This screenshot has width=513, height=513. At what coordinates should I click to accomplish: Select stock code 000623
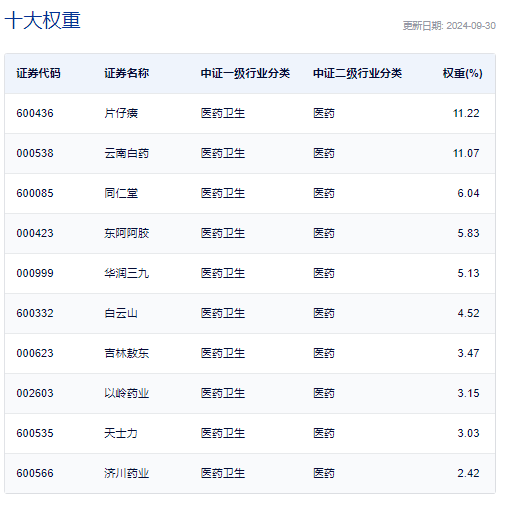35,353
